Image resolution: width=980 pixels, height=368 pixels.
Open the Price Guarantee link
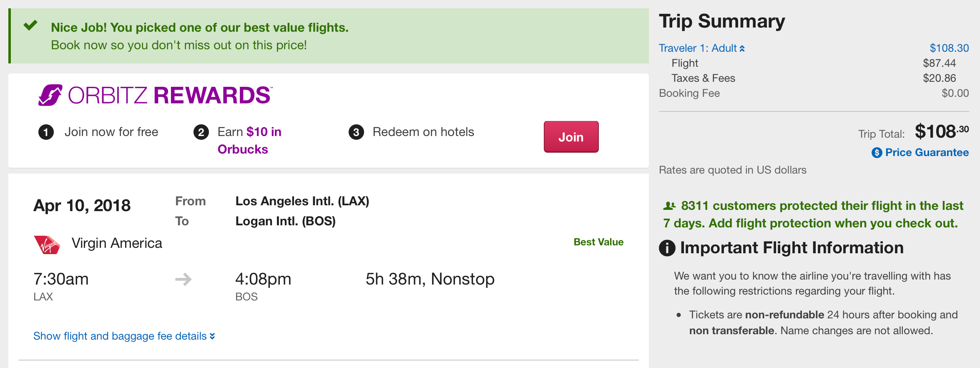click(x=927, y=153)
